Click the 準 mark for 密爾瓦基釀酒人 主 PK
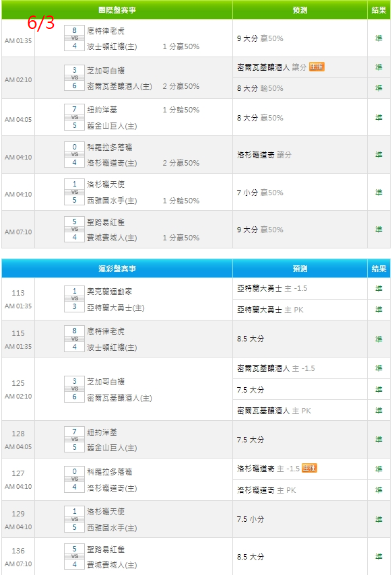 tap(379, 411)
